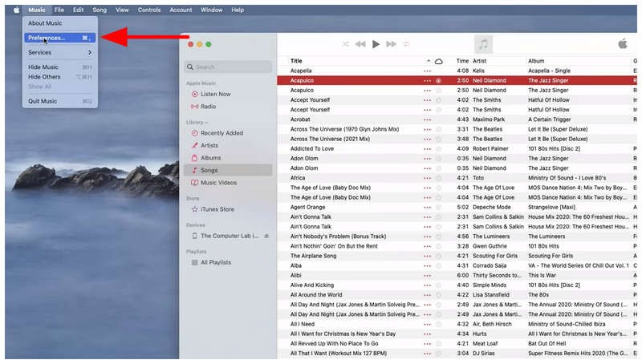
Task: Click the music note artwork placeholder
Action: [x=483, y=44]
